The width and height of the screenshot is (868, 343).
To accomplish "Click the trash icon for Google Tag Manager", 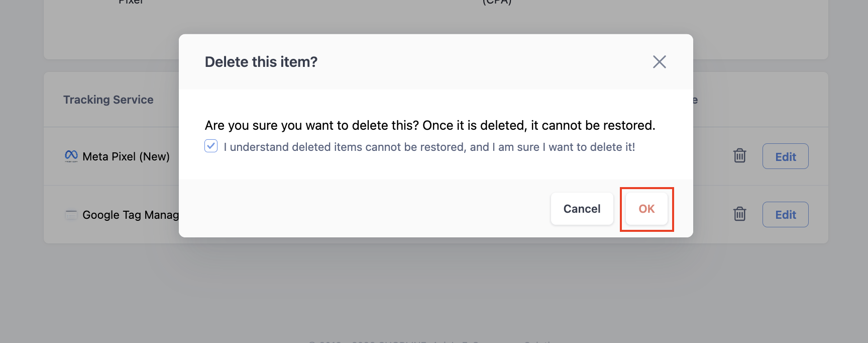I will pyautogui.click(x=739, y=214).
